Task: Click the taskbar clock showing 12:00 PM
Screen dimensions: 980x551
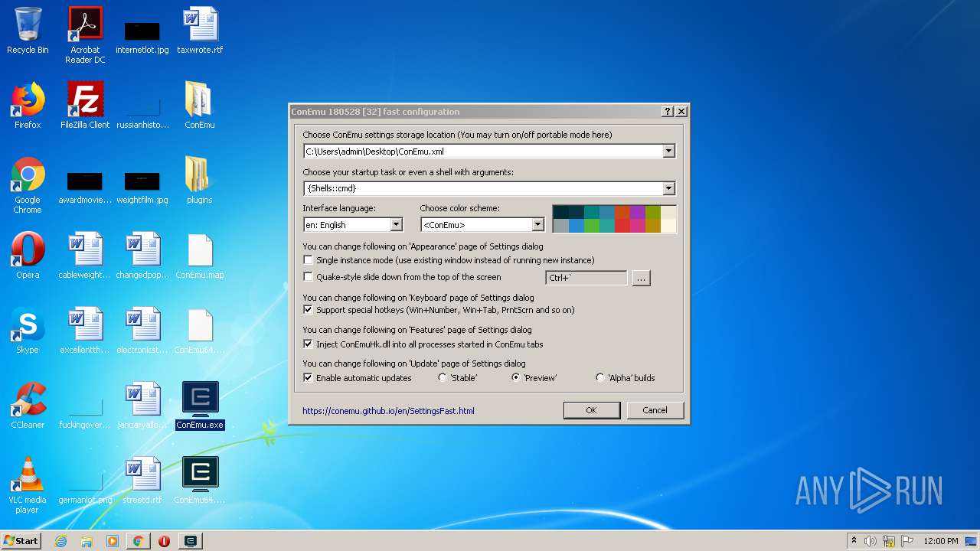Action: 941,541
